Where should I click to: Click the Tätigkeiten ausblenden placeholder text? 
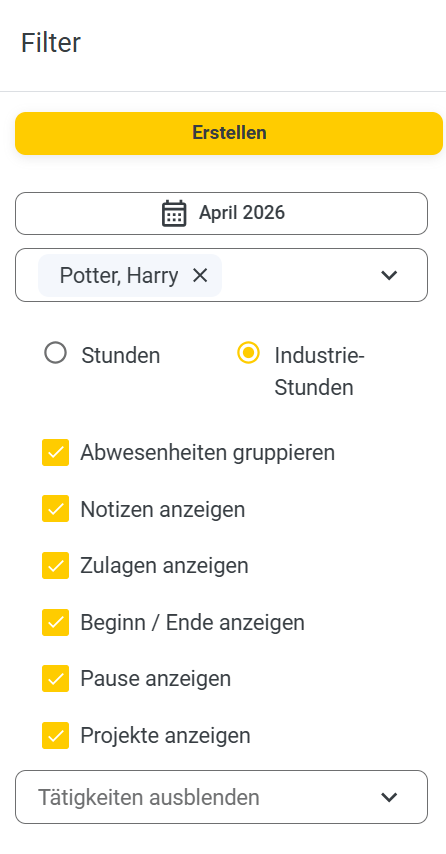149,797
